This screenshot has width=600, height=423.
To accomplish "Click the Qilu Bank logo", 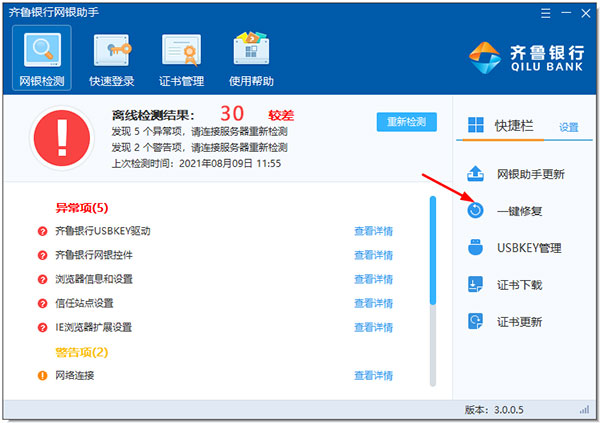I will [x=526, y=58].
